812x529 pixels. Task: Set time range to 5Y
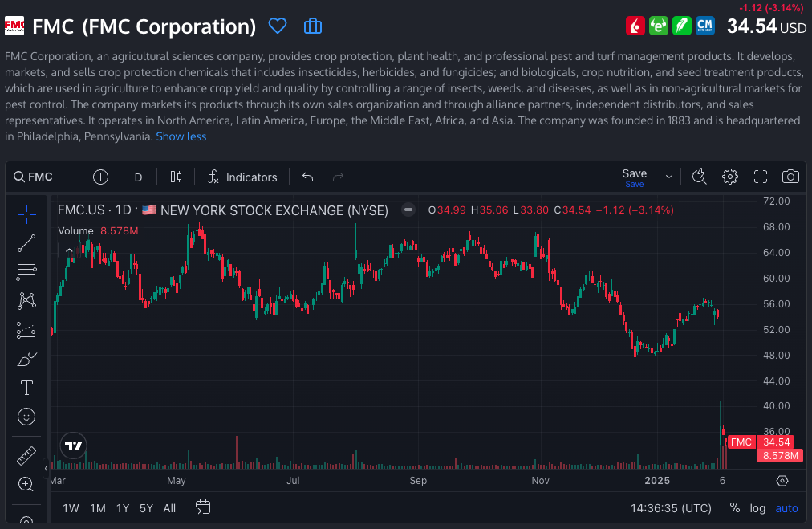click(147, 508)
